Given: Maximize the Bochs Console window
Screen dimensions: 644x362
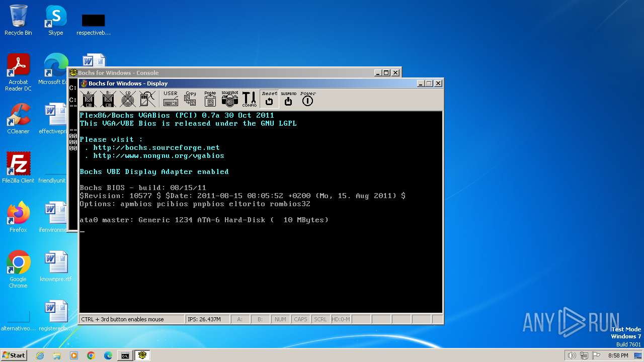Looking at the screenshot, I should coord(386,73).
